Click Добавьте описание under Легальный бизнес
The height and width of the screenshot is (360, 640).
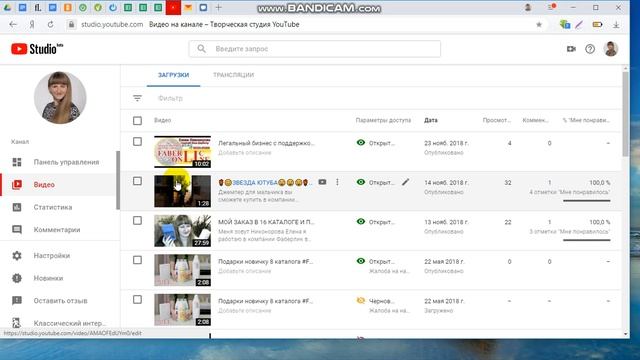[x=244, y=153]
